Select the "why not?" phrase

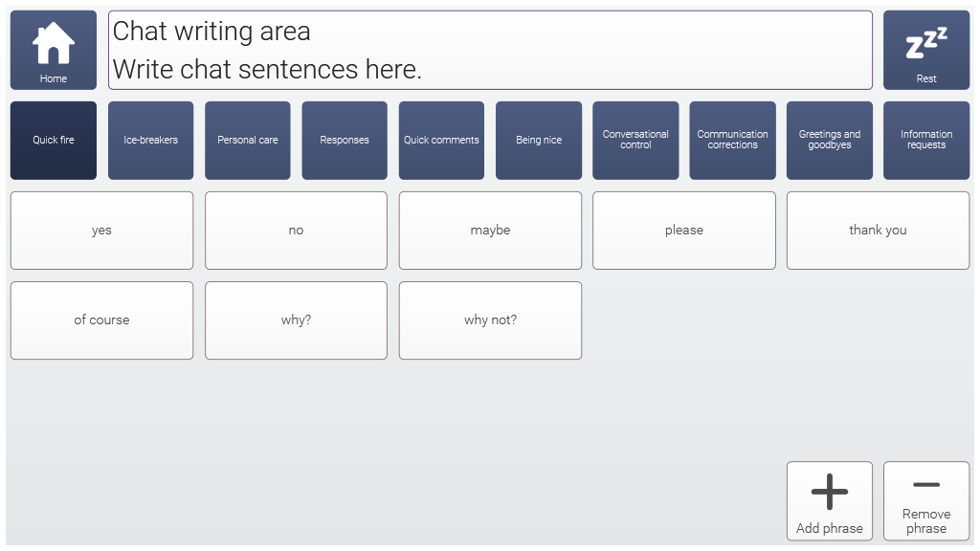tap(490, 320)
